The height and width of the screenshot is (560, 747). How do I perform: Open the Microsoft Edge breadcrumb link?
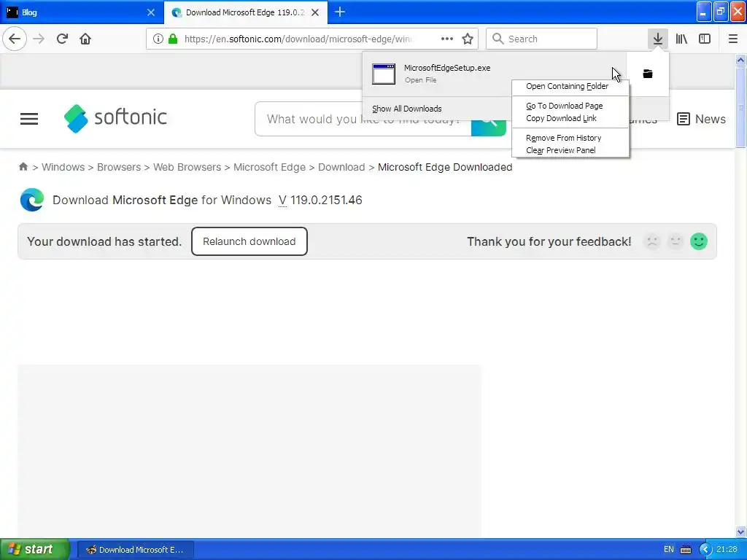click(x=269, y=167)
